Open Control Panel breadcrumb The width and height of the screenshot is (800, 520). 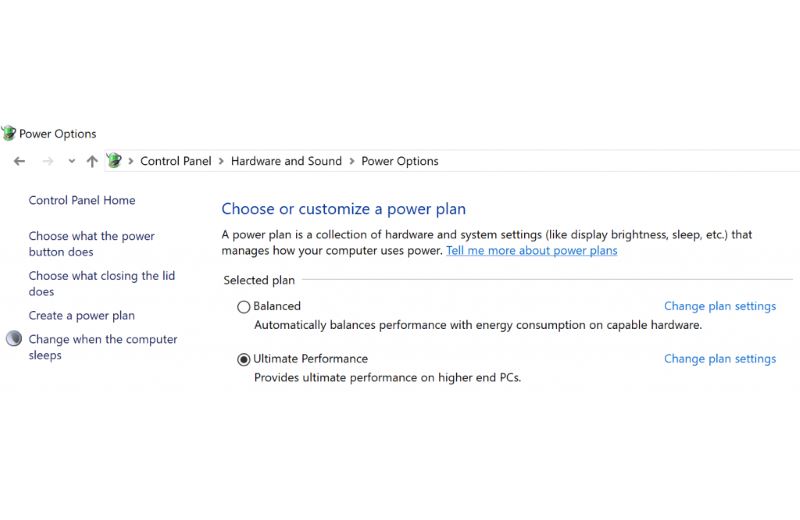point(175,161)
